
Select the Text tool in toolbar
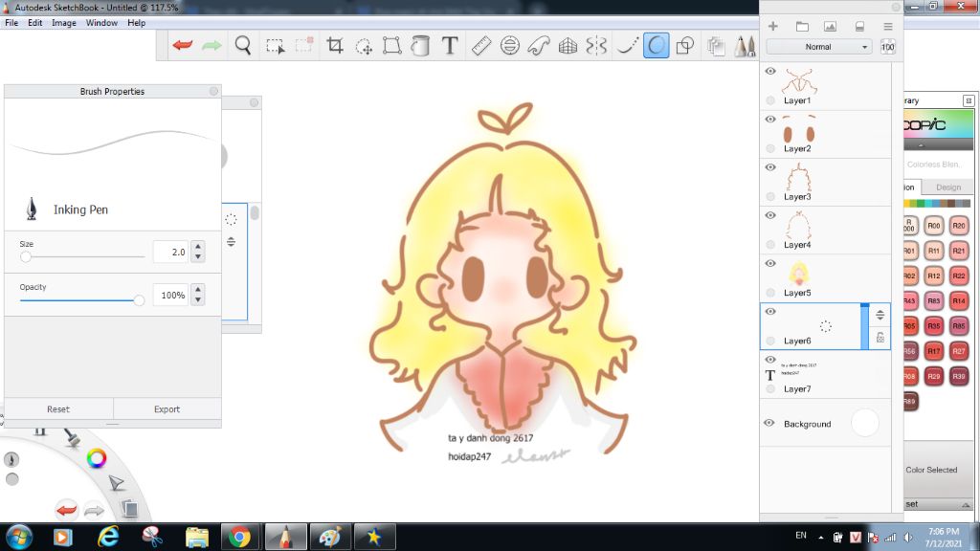point(450,45)
